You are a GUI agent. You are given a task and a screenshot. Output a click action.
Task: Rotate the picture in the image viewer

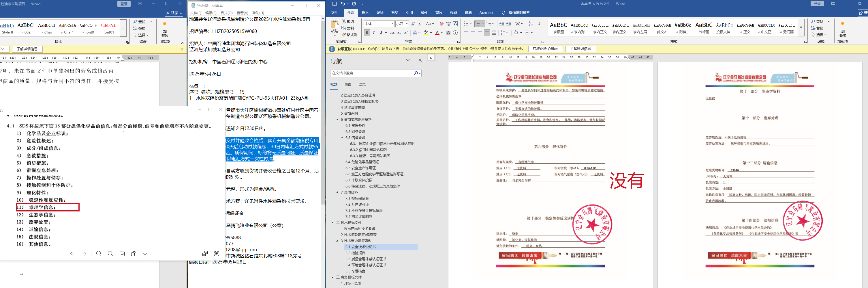pos(134,254)
